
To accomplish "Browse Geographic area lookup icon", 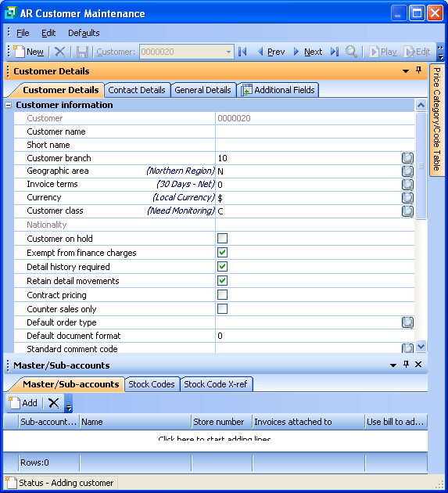I will tap(407, 171).
